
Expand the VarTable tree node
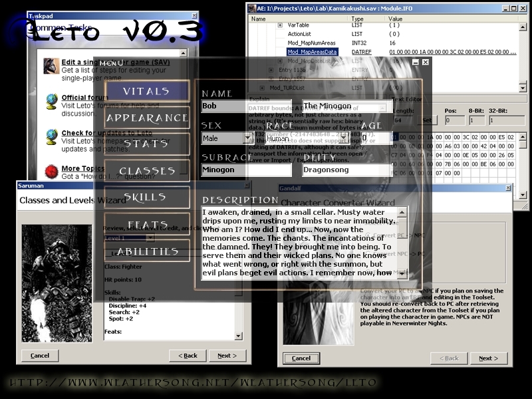pos(280,25)
